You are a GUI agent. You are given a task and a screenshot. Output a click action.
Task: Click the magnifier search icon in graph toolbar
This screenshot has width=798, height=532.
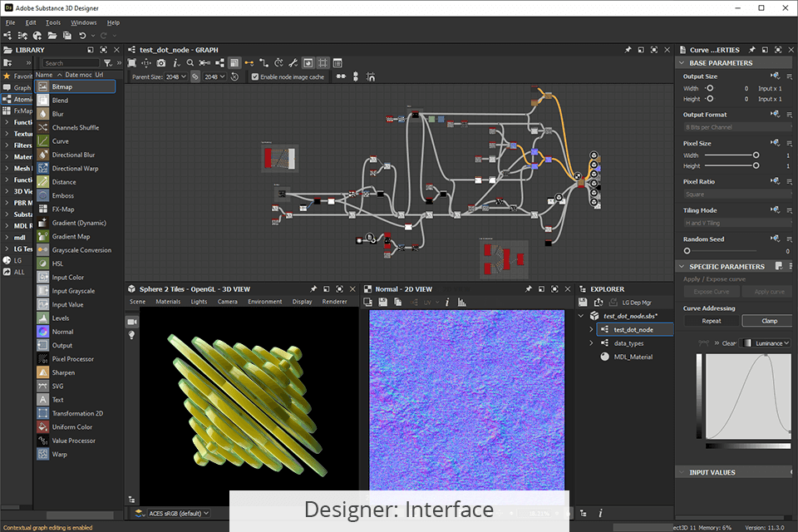click(190, 63)
